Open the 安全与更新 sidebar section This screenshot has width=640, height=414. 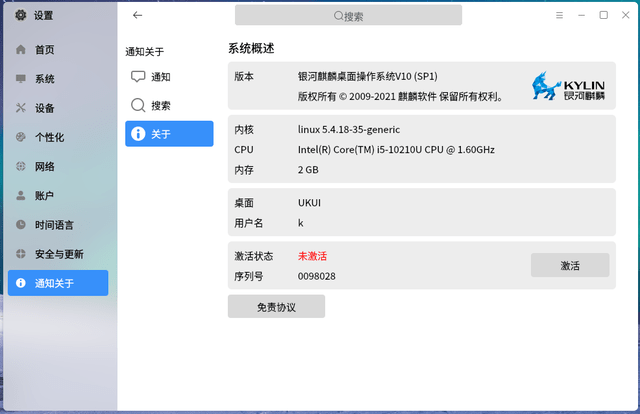58,254
